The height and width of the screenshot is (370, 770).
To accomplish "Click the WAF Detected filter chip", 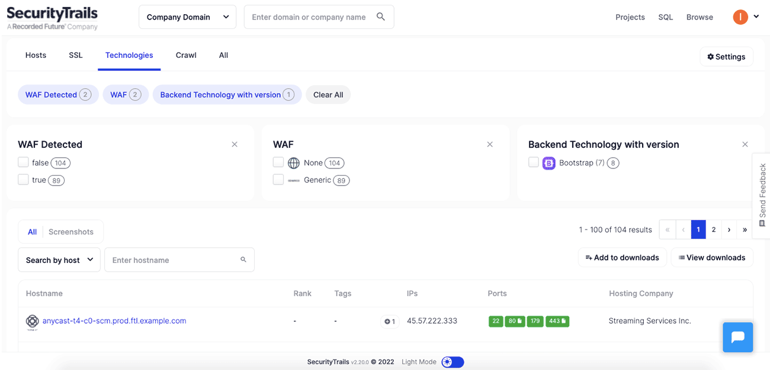I will coord(58,95).
